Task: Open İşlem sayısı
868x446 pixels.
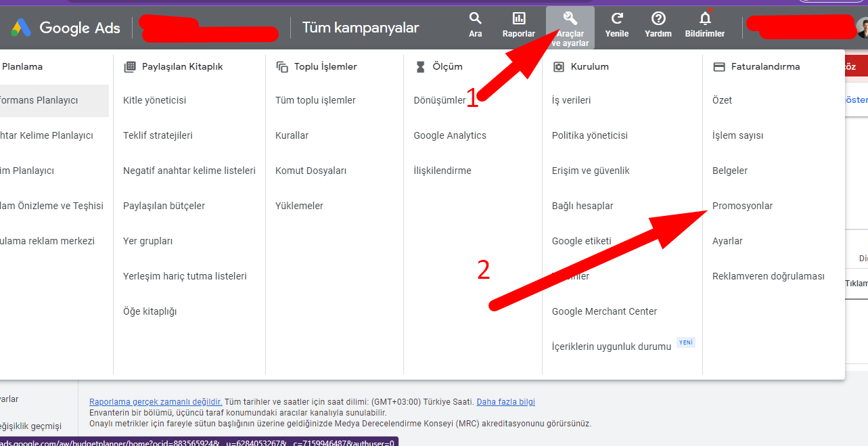Action: [x=737, y=135]
